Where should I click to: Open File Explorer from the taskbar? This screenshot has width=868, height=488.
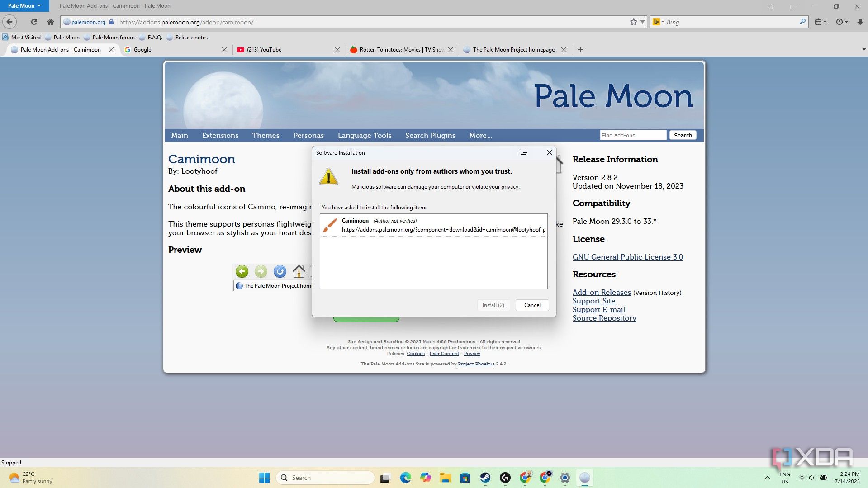[x=445, y=478]
